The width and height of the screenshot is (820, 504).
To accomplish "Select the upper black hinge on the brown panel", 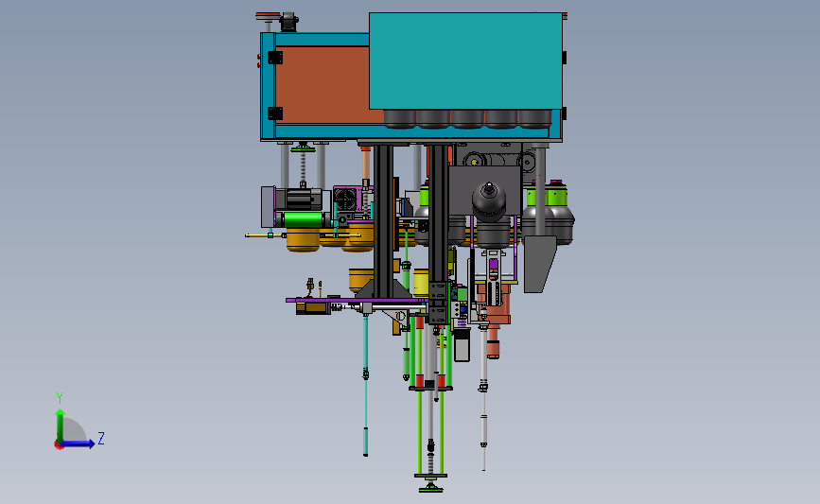I will coord(275,58).
